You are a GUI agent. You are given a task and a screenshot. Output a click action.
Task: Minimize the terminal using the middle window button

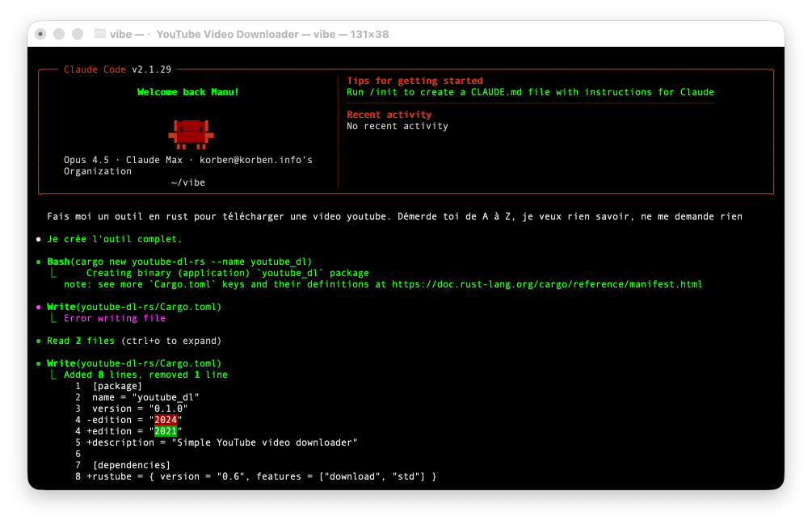[x=59, y=34]
